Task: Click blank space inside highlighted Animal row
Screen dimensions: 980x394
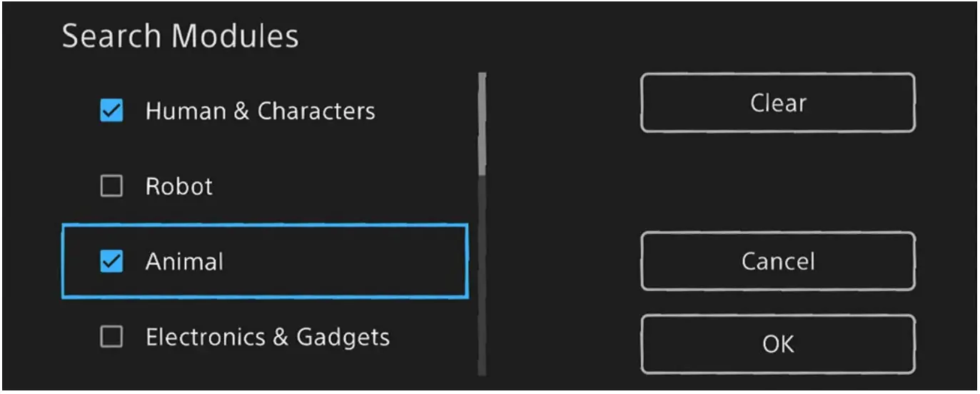Action: (357, 261)
